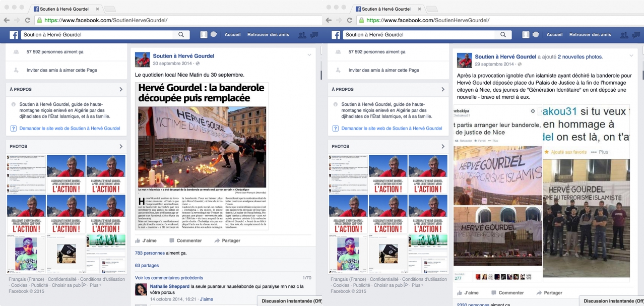644x306 pixels.
Task: Click the search magnifier in the right window
Action: click(503, 35)
